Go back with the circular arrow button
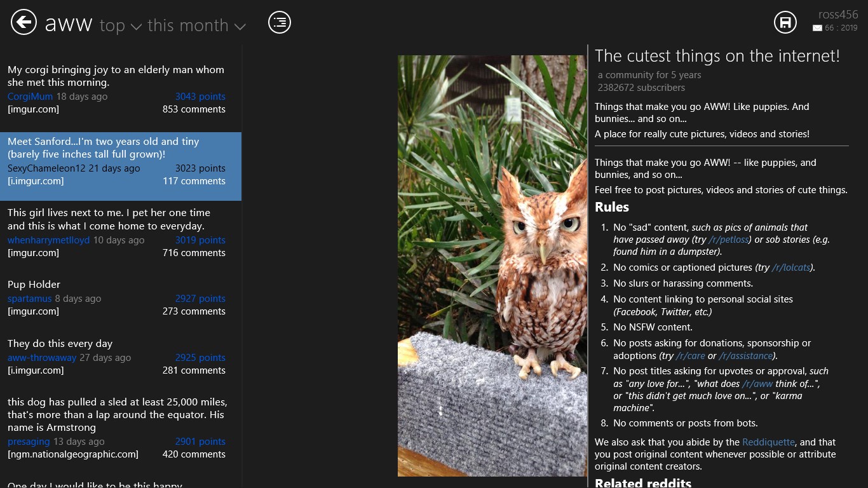The image size is (868, 488). 24,22
